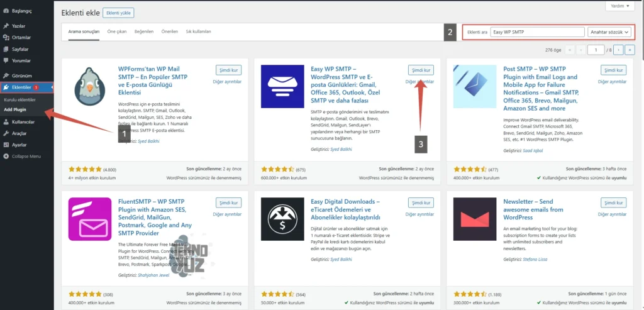Open Diğer ayrıntılar for Easy Digital Downloads
This screenshot has height=310, width=644.
(419, 214)
